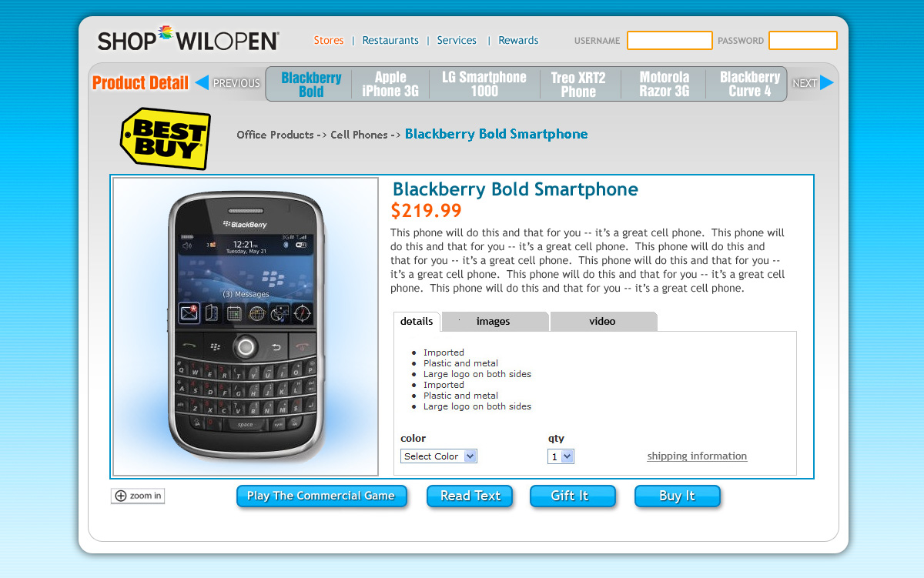924x578 pixels.
Task: Click Play The Commercial Game button
Action: 321,496
